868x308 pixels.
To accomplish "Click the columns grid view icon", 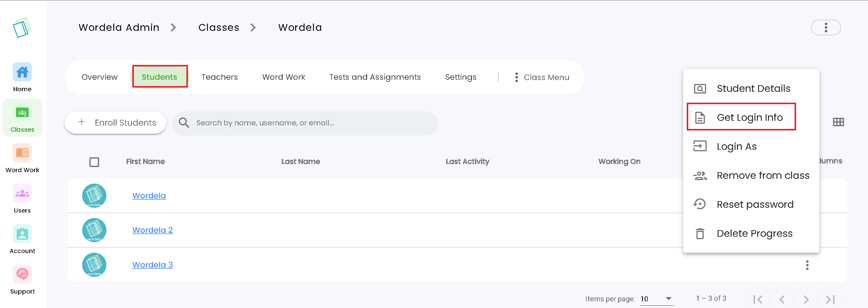I will (x=838, y=122).
